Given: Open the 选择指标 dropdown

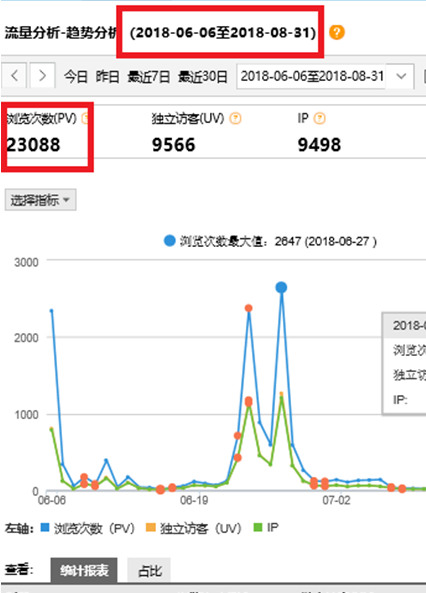Looking at the screenshot, I should 40,200.
